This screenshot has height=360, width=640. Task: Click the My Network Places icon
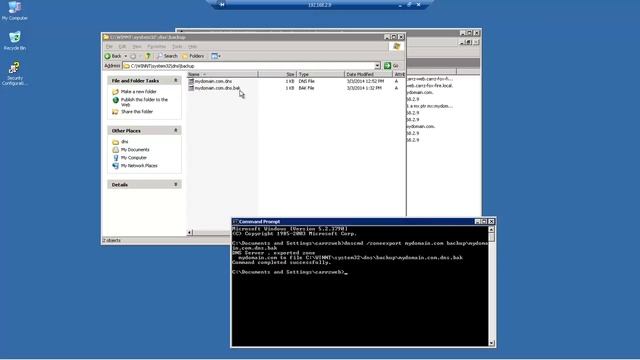116,166
